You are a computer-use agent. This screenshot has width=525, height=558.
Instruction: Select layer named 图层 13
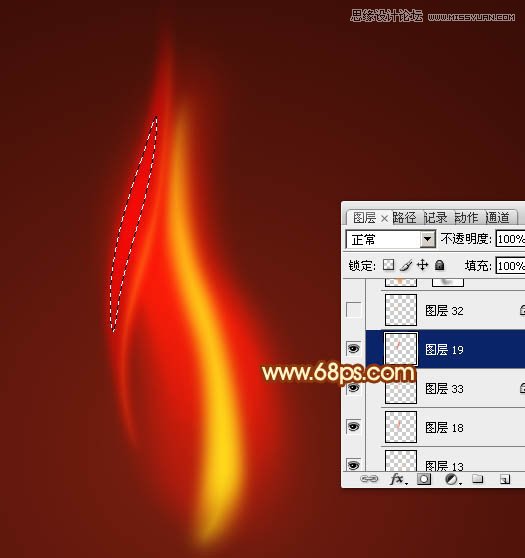coord(444,466)
